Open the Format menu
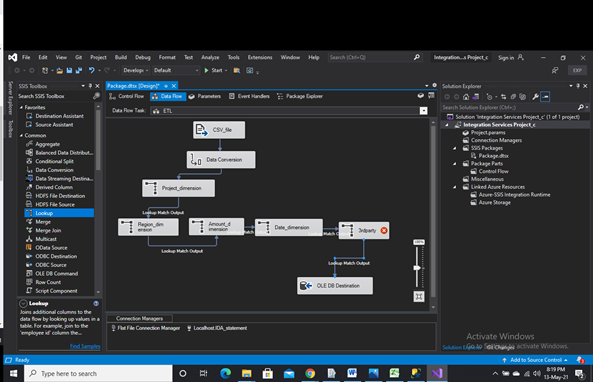 (x=167, y=57)
